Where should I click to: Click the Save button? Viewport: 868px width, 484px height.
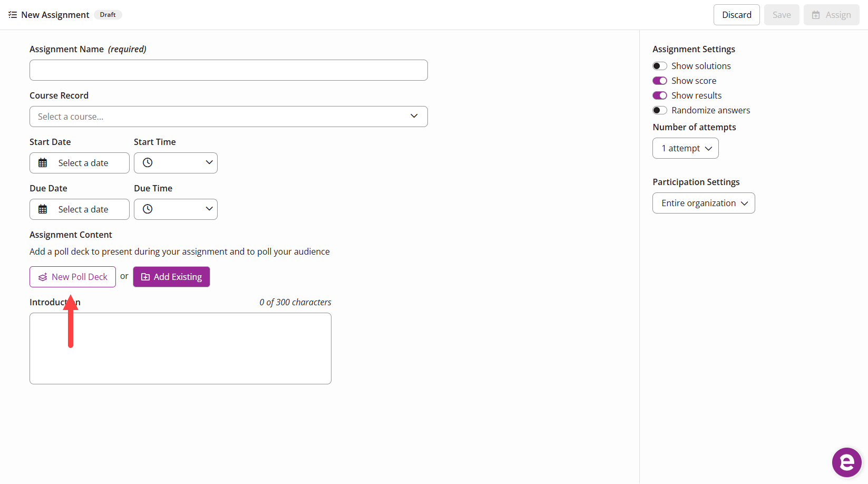click(x=782, y=15)
